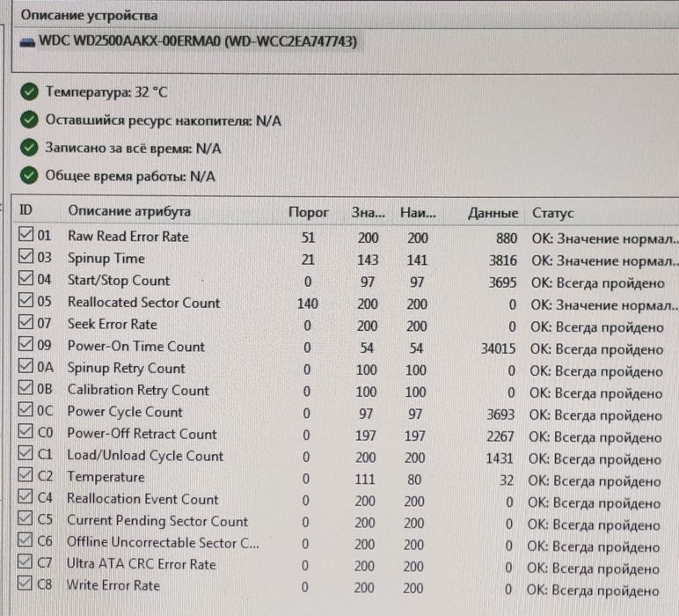Select the Spinup Time attribute name
Screen dimensions: 679x616
106,259
